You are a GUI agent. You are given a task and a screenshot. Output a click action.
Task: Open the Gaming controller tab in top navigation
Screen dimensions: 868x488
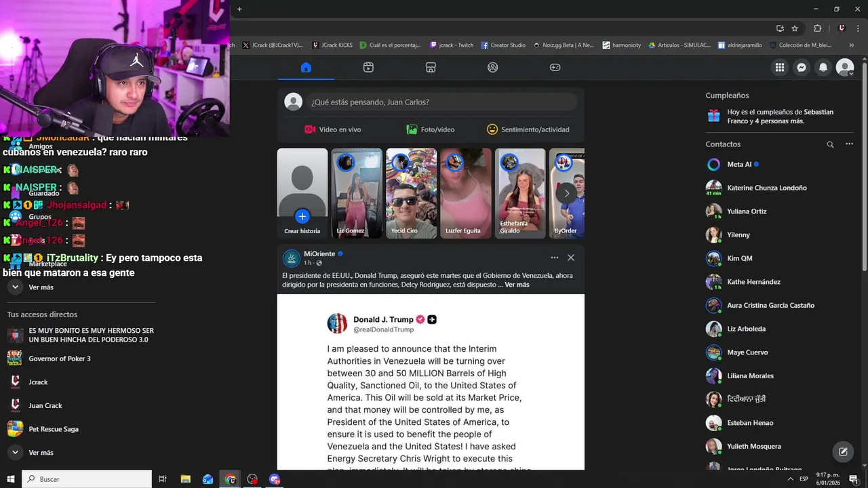(x=555, y=67)
